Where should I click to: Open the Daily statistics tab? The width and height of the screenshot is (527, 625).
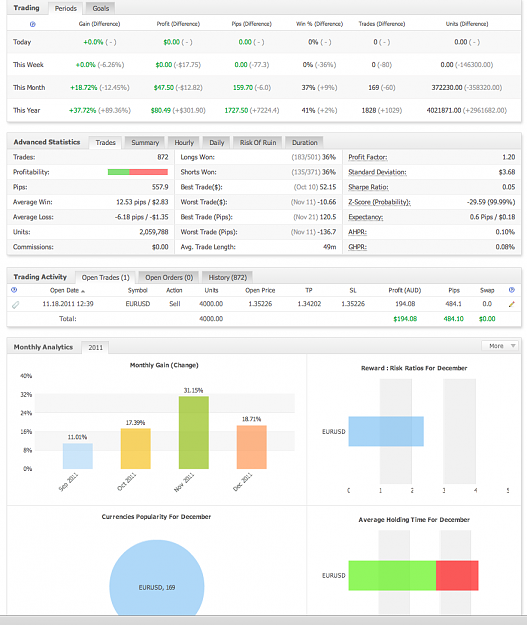pos(216,143)
